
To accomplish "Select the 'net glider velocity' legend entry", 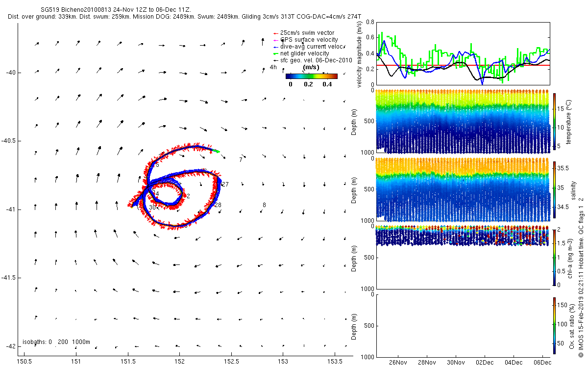I will click(x=301, y=53).
